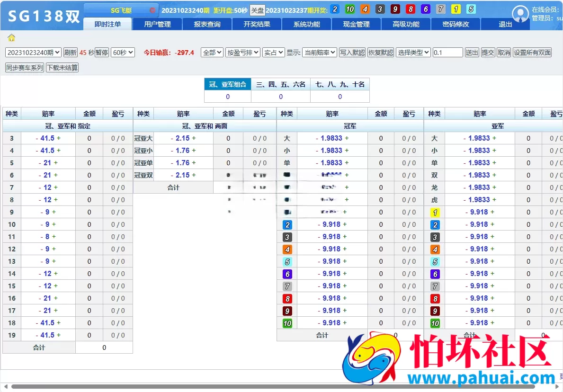The height and width of the screenshot is (392, 563).
Task: Select ball 5 in the 亚军 column
Action: [435, 262]
